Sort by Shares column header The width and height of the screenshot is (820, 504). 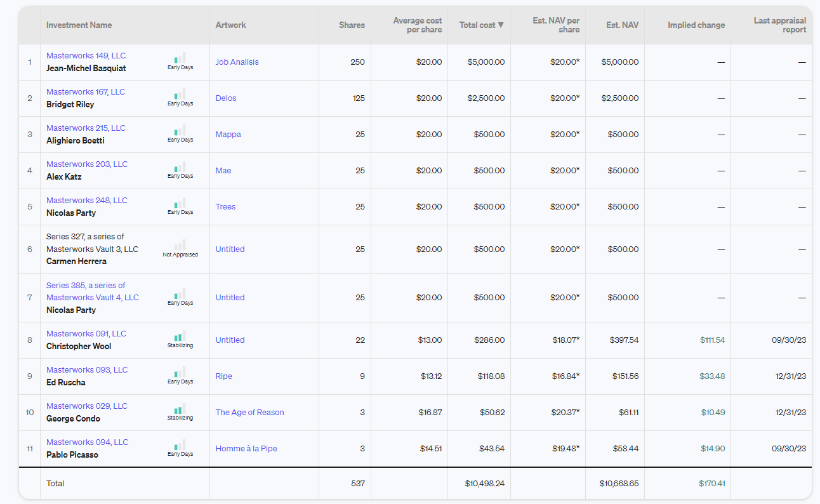tap(352, 25)
